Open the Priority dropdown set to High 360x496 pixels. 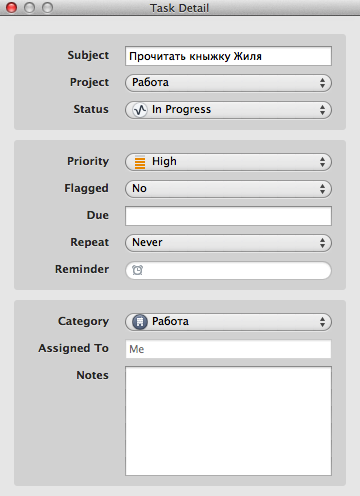click(228, 162)
